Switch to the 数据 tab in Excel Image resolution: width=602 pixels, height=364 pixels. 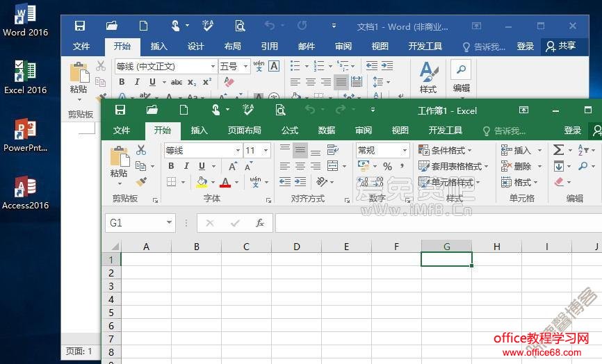point(326,131)
